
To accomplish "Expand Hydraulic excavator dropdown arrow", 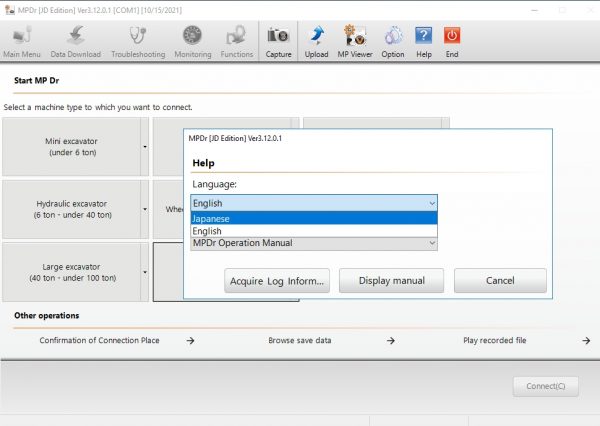I will [145, 209].
